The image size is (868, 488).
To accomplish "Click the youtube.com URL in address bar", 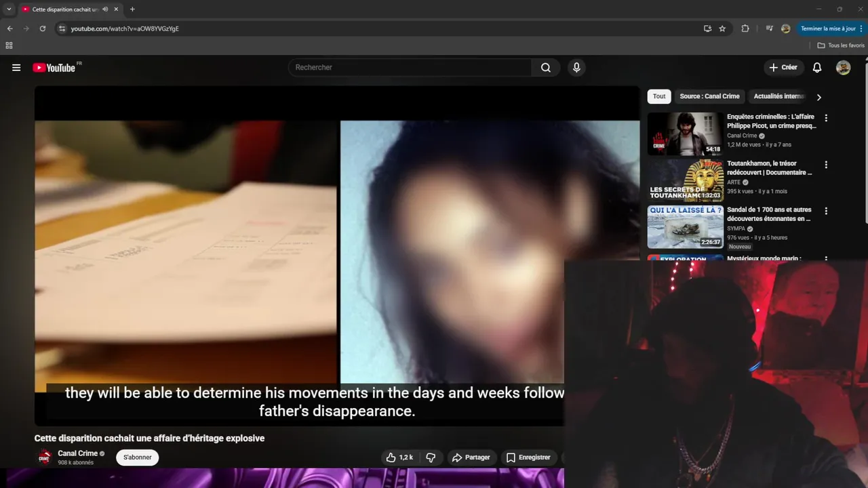I will click(125, 28).
